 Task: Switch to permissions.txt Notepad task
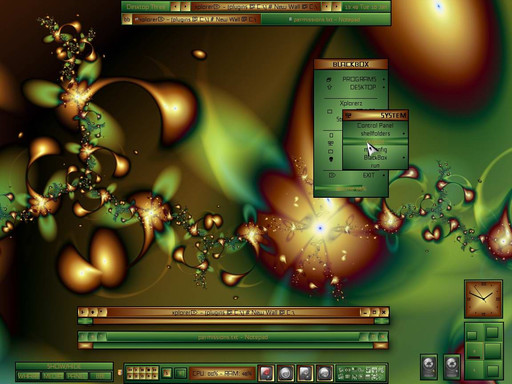pyautogui.click(x=325, y=19)
